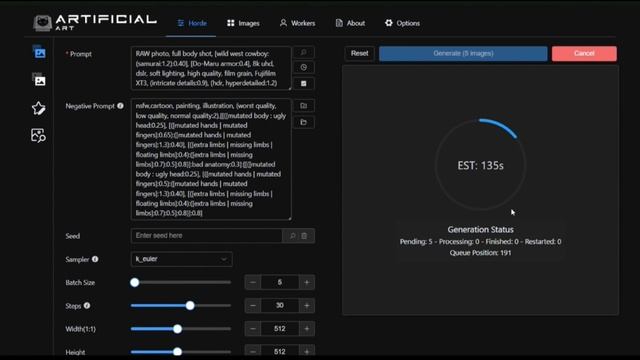640x360 pixels.
Task: Click the Steps info icon
Action: (x=87, y=305)
